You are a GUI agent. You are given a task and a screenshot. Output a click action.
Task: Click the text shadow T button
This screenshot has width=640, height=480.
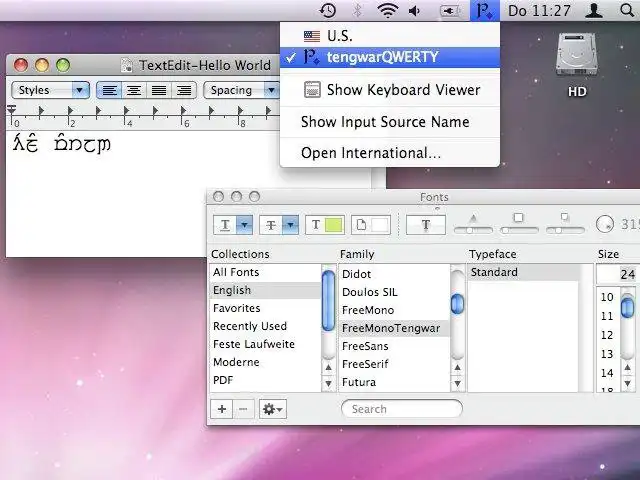point(426,225)
